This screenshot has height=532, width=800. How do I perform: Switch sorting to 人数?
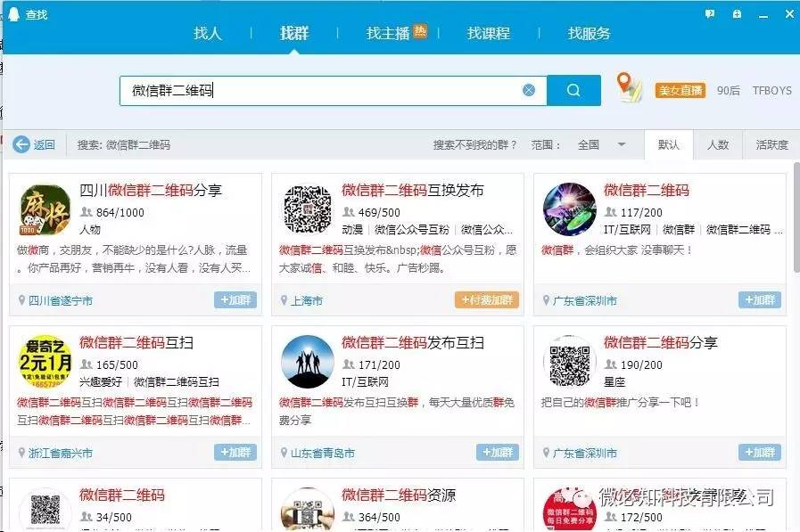pyautogui.click(x=719, y=143)
